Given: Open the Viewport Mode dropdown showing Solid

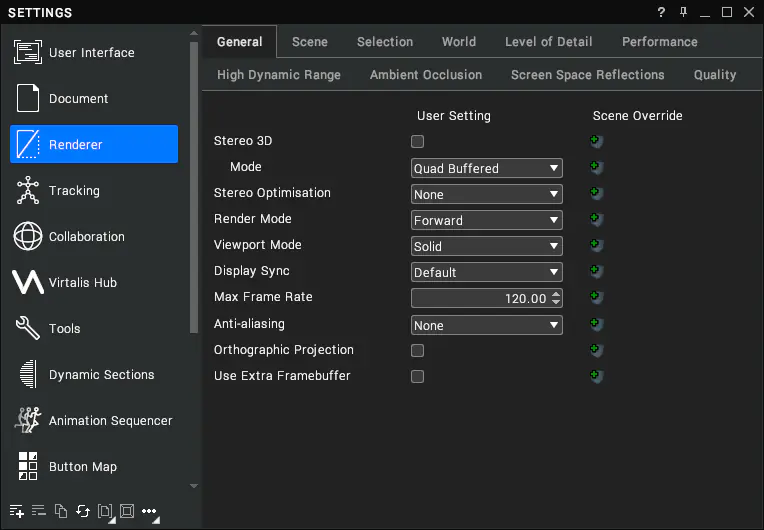Looking at the screenshot, I should pos(487,246).
